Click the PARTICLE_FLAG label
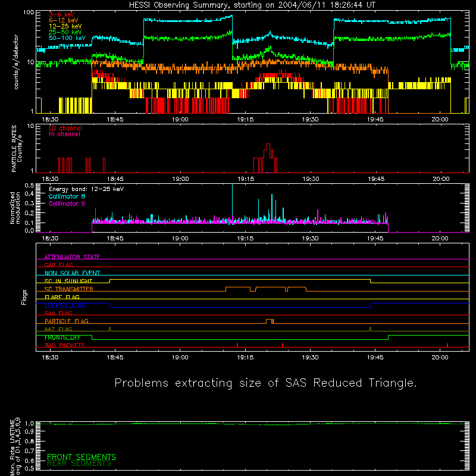This screenshot has height=476, width=476. pos(67,321)
